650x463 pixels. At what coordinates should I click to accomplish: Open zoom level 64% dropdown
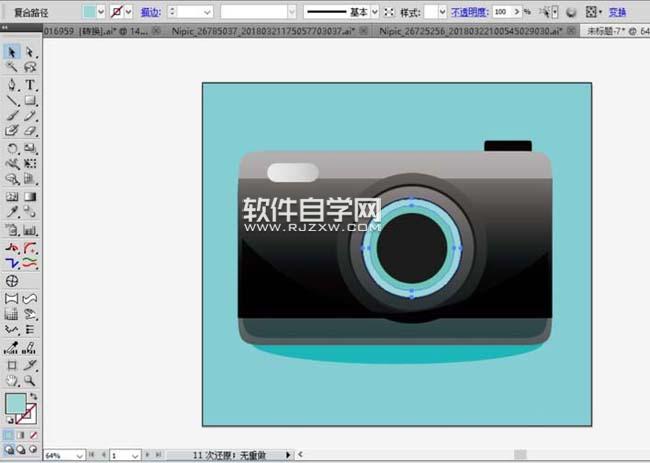(x=80, y=456)
